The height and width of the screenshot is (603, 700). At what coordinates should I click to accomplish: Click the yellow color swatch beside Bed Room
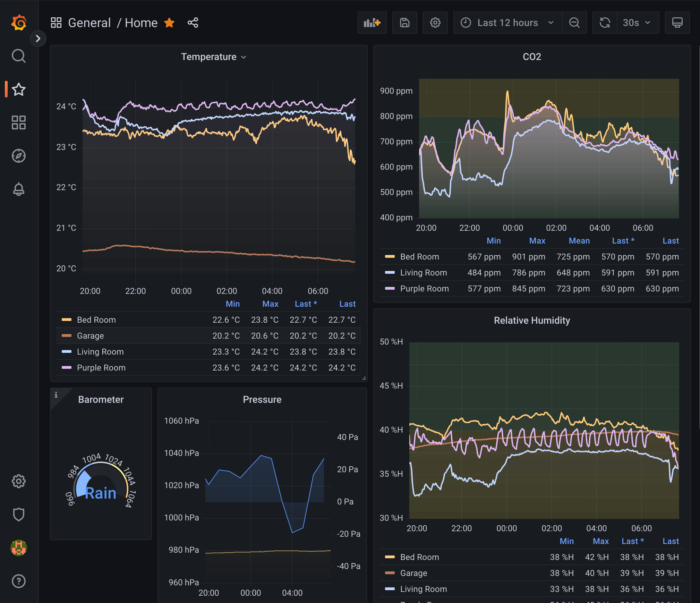click(67, 320)
